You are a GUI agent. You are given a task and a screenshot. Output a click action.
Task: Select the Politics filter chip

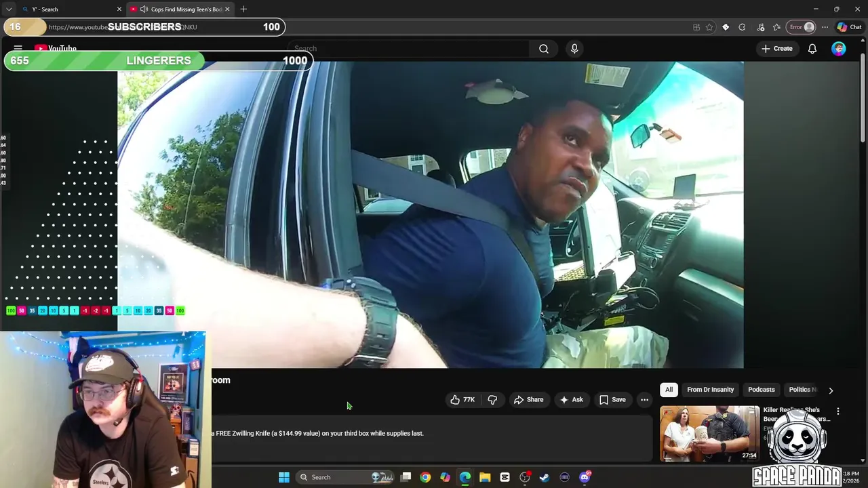pyautogui.click(x=802, y=390)
